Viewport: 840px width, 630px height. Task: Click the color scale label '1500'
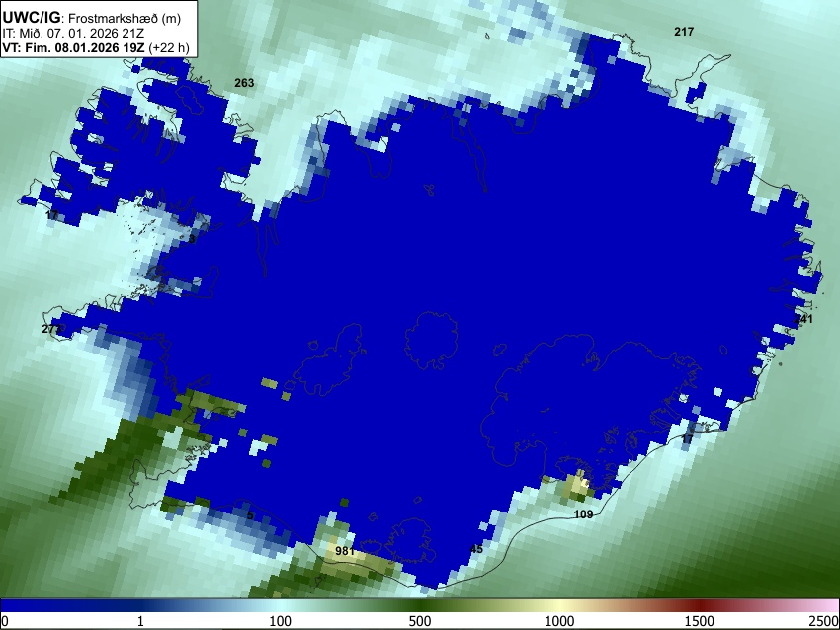(x=700, y=621)
